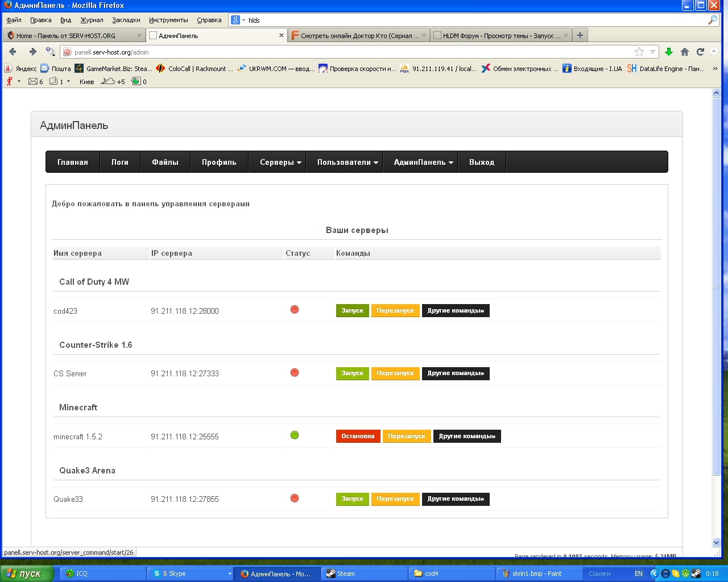The image size is (728, 582).
Task: Click the browser Back arrow button
Action: pos(13,52)
